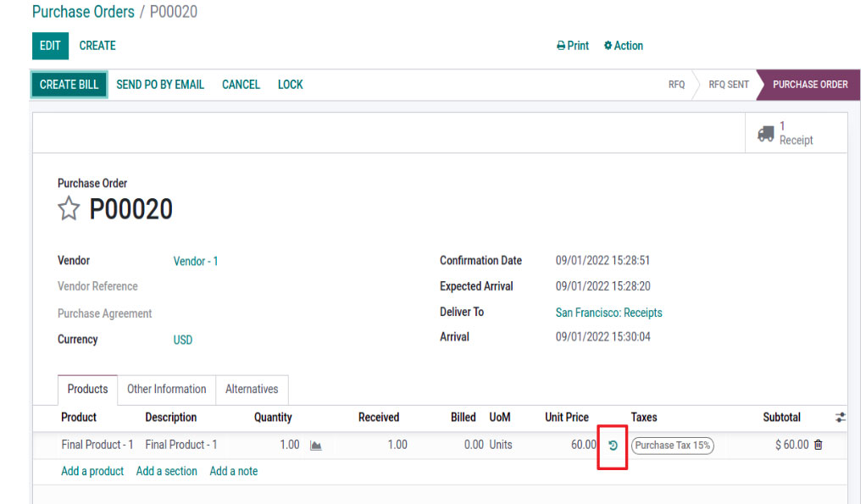Select the RFQ status stage

pos(676,85)
